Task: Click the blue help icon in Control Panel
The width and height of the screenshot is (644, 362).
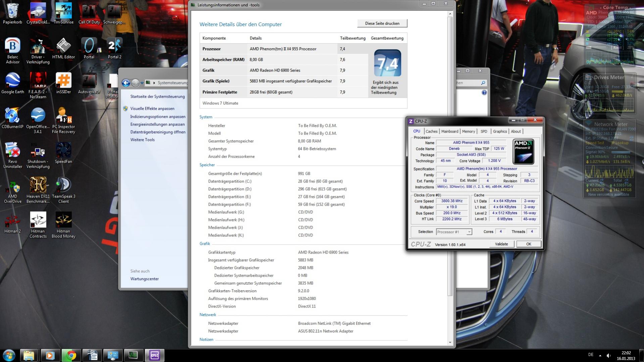Action: pyautogui.click(x=484, y=93)
